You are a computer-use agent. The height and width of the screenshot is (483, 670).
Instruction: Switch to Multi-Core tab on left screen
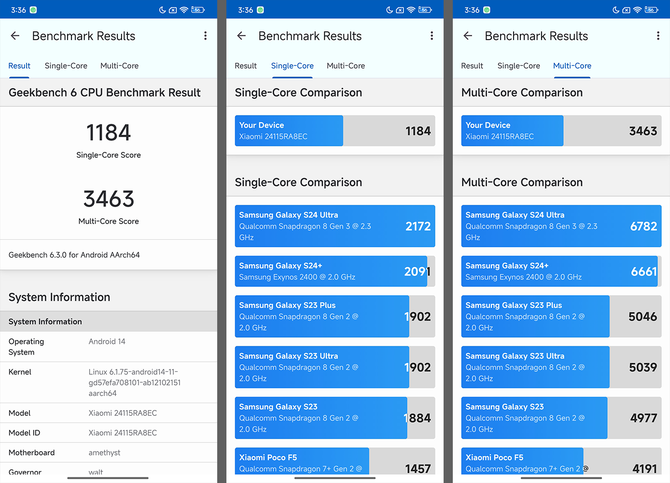click(119, 66)
